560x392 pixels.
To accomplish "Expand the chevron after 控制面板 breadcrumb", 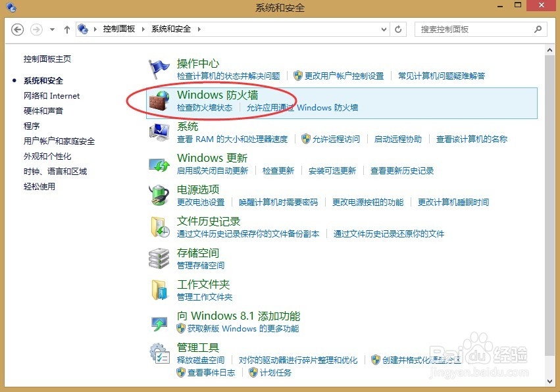I will pyautogui.click(x=143, y=30).
